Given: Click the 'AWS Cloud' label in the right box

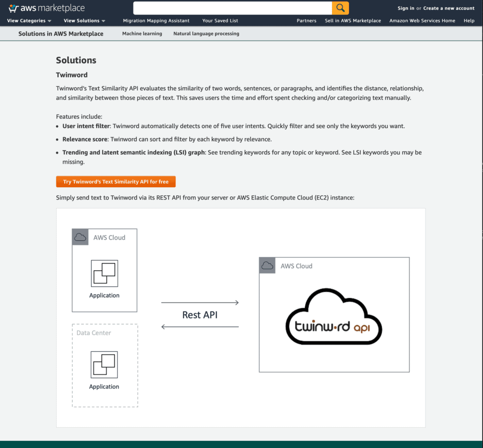Looking at the screenshot, I should (296, 266).
